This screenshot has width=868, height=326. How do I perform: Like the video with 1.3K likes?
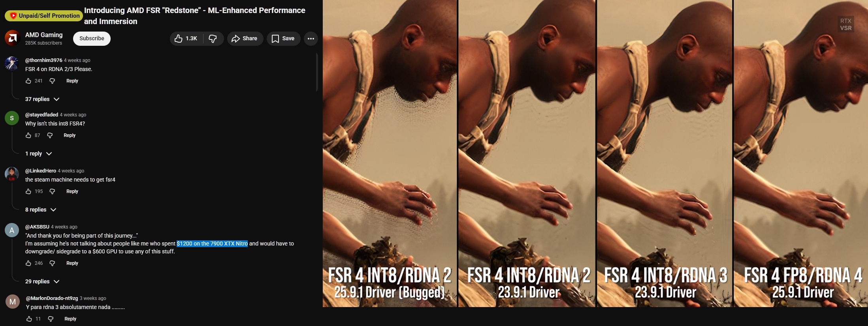coord(186,38)
